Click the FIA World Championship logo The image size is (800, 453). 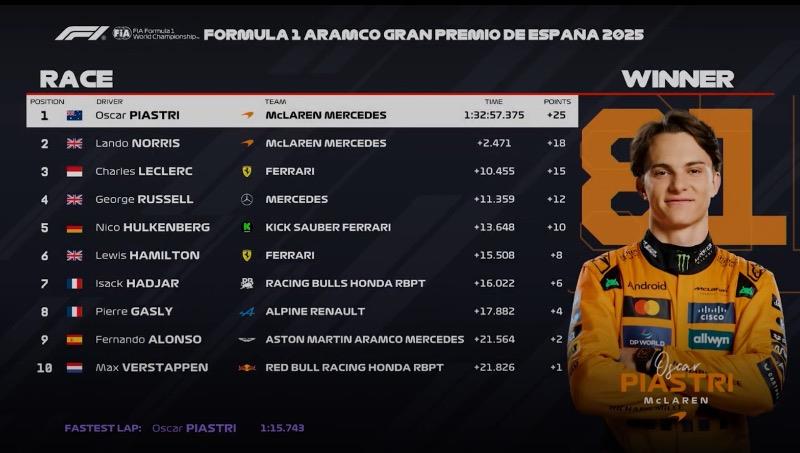[x=155, y=34]
